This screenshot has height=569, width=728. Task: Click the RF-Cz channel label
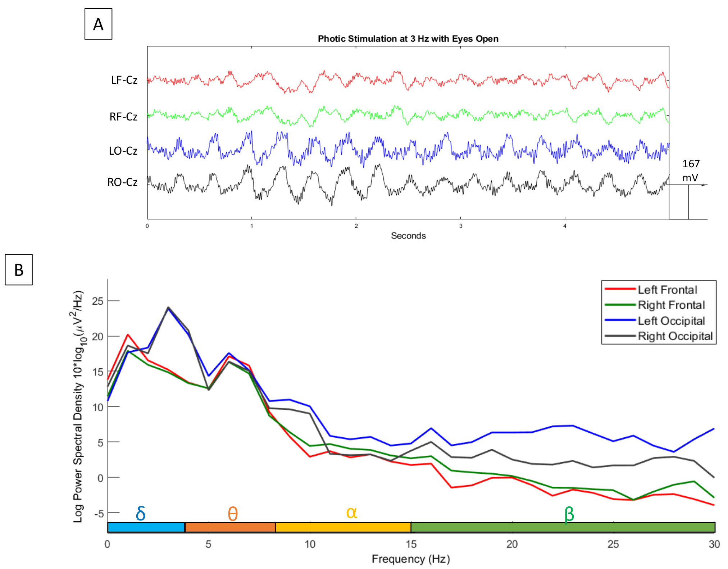click(x=123, y=117)
